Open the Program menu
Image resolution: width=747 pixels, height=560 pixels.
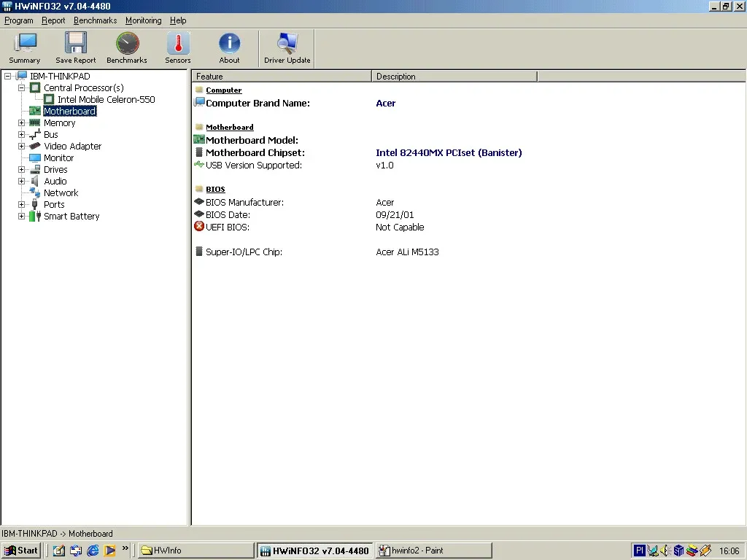click(18, 20)
